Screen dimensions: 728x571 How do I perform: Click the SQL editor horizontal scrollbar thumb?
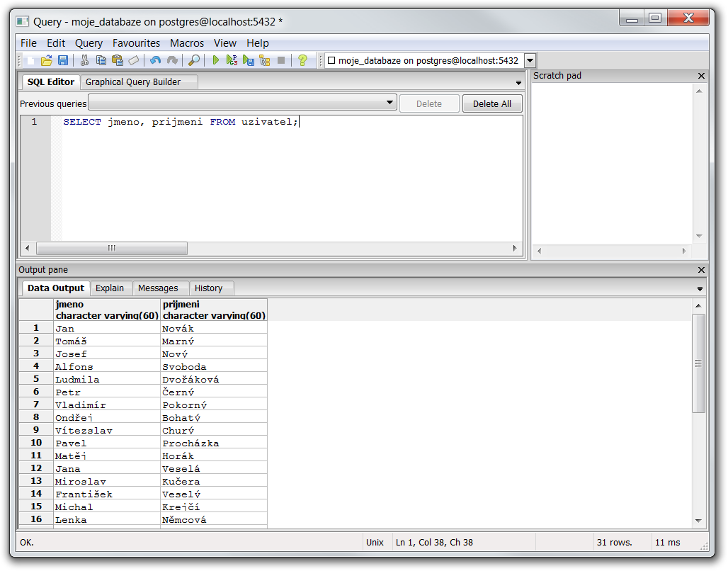(x=111, y=249)
